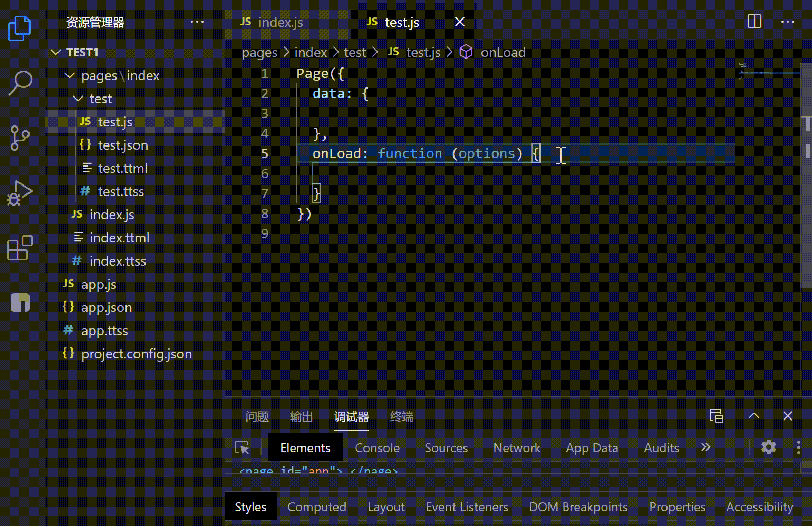Image resolution: width=812 pixels, height=526 pixels.
Task: Open the Computed subtab
Action: (x=317, y=506)
